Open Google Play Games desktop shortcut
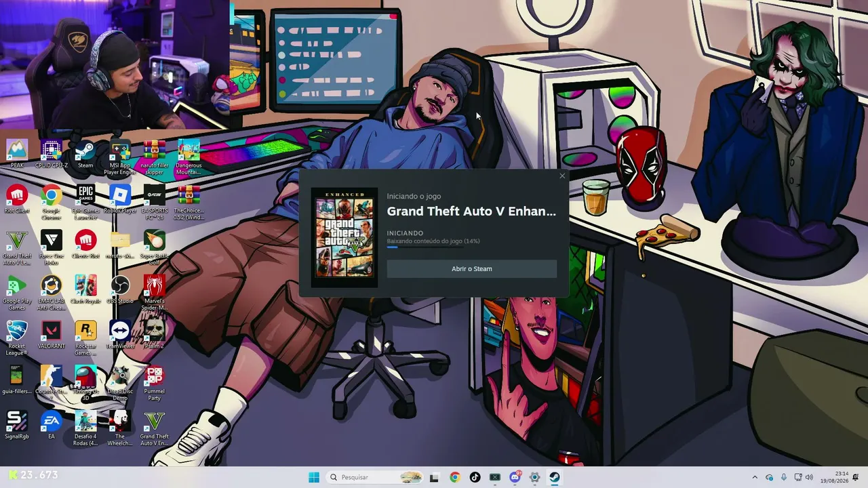The image size is (868, 488). point(17,293)
